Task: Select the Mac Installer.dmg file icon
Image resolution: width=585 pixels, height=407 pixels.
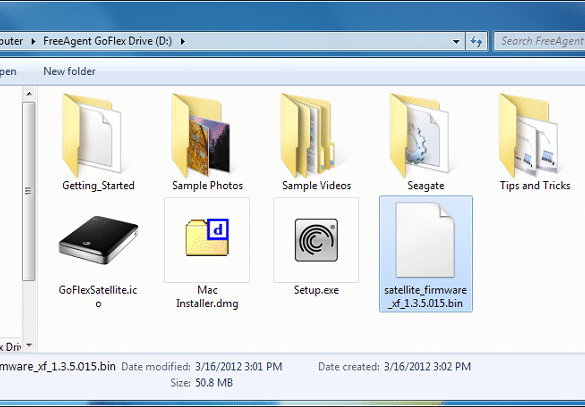Action: pyautogui.click(x=207, y=238)
